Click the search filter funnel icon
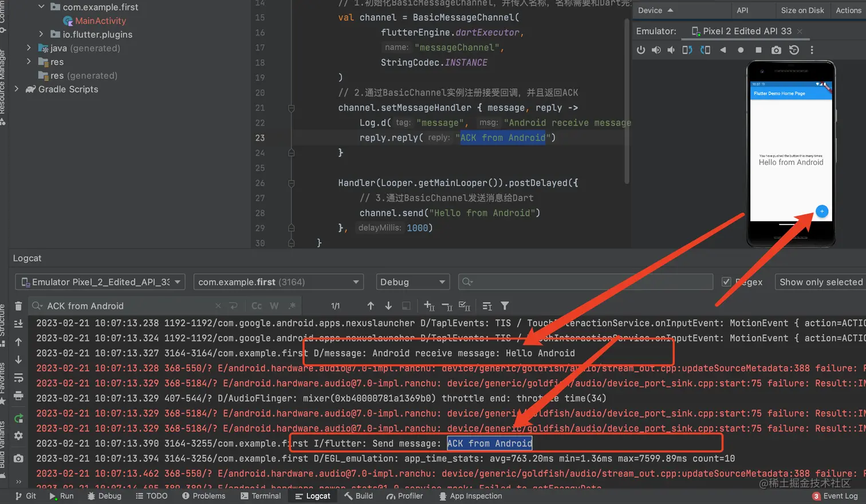The width and height of the screenshot is (866, 504). pos(505,306)
